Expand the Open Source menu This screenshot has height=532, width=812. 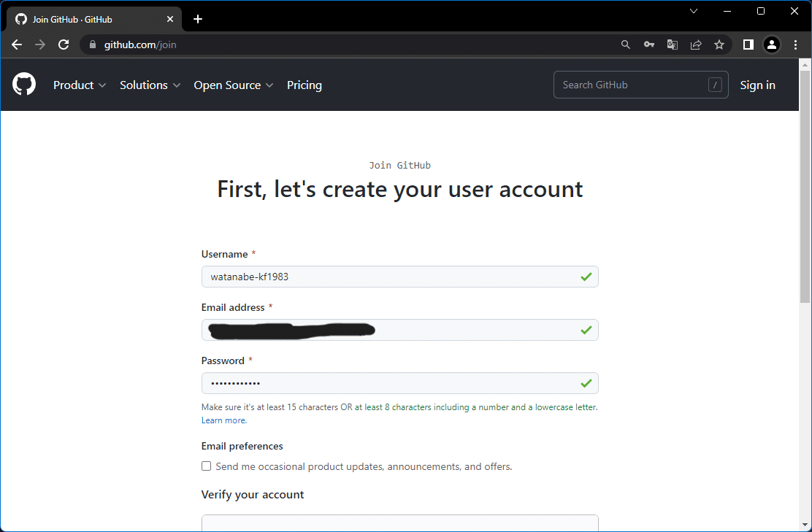click(x=234, y=85)
